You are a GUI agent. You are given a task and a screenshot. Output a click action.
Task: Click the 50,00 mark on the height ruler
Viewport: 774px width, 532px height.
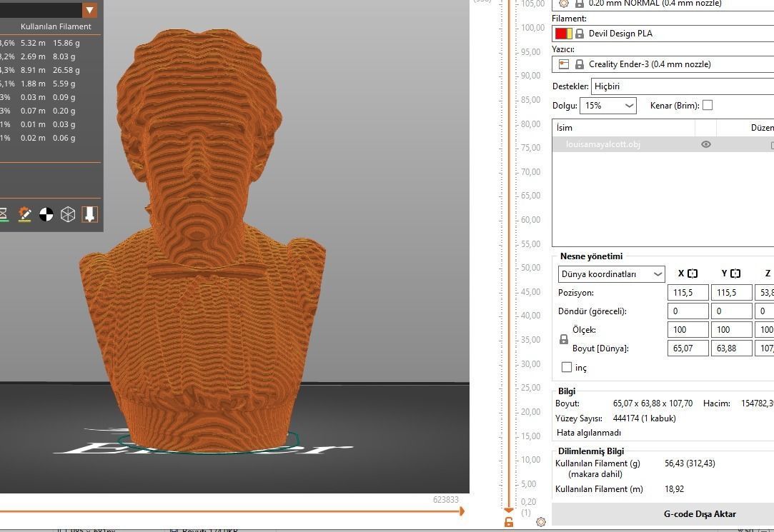tap(530, 268)
